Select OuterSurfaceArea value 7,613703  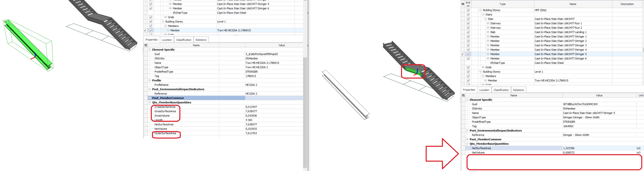tap(251, 133)
